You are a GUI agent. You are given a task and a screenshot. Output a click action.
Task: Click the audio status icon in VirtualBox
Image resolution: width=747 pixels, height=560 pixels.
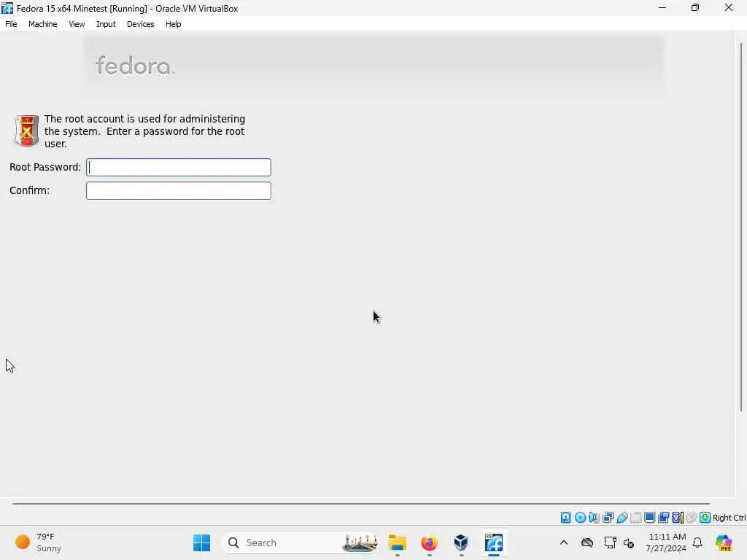594,518
